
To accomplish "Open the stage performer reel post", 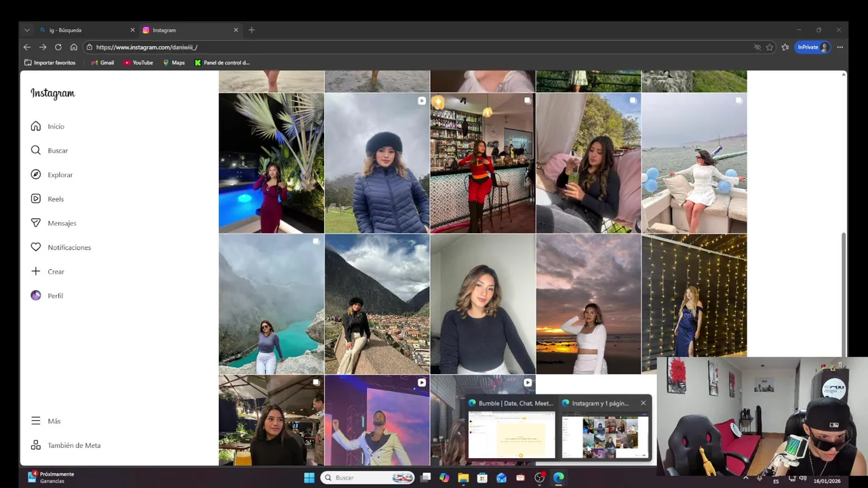I will click(377, 420).
